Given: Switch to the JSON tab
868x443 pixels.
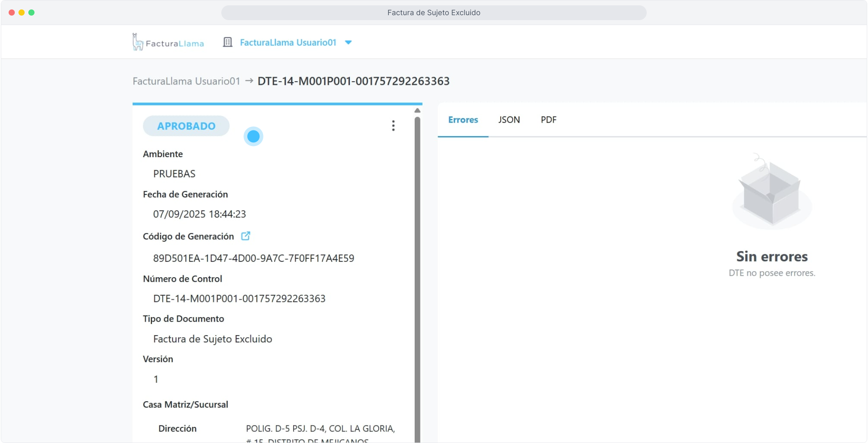Looking at the screenshot, I should 509,120.
